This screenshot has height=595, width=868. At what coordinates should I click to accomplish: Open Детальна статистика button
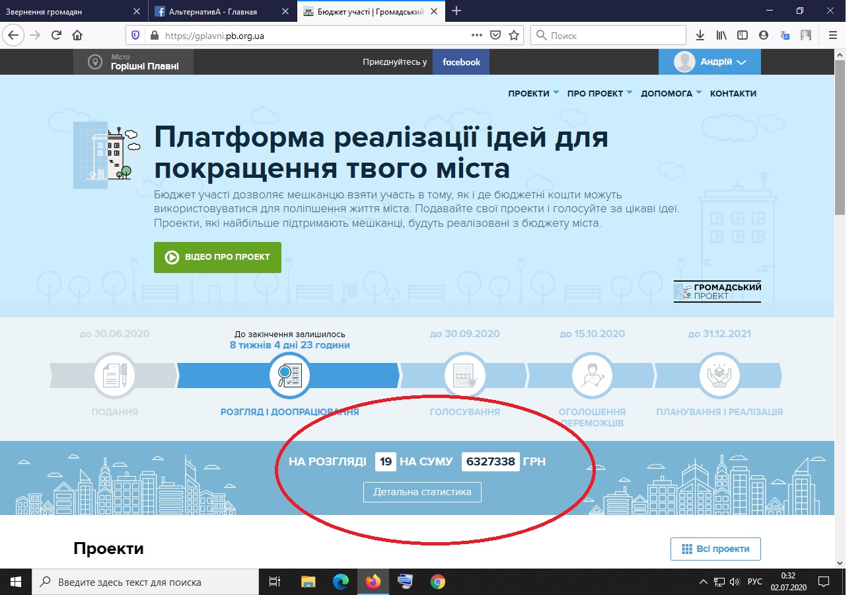tap(422, 492)
